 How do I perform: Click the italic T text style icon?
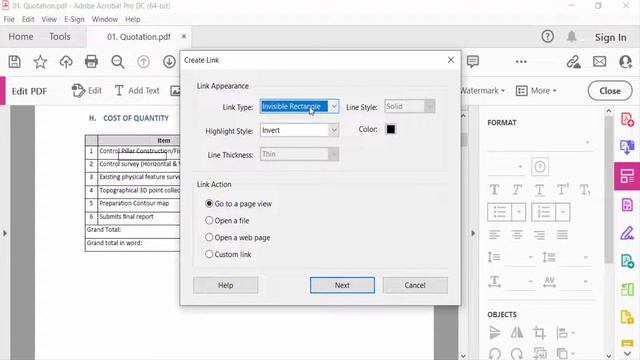pyautogui.click(x=517, y=189)
